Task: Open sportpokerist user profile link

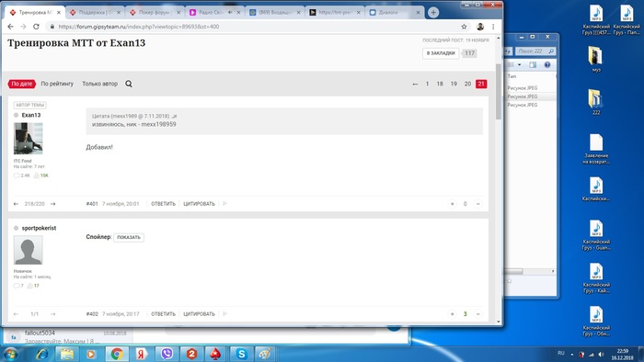Action: [x=39, y=229]
